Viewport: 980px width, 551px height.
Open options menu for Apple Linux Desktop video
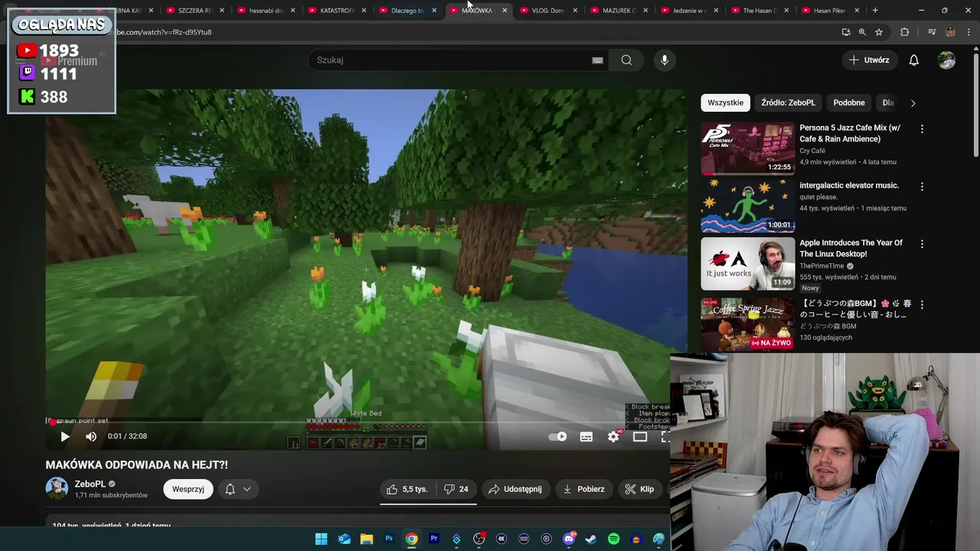(x=922, y=244)
